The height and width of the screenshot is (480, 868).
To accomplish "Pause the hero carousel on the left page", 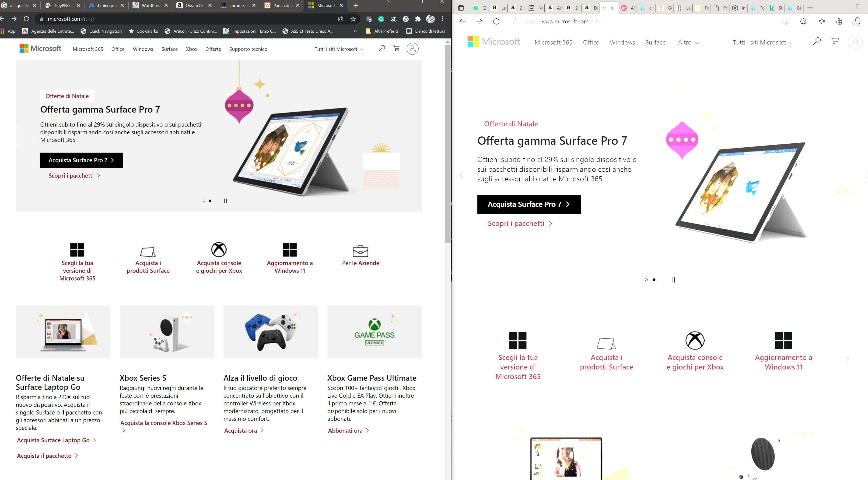I will point(225,201).
